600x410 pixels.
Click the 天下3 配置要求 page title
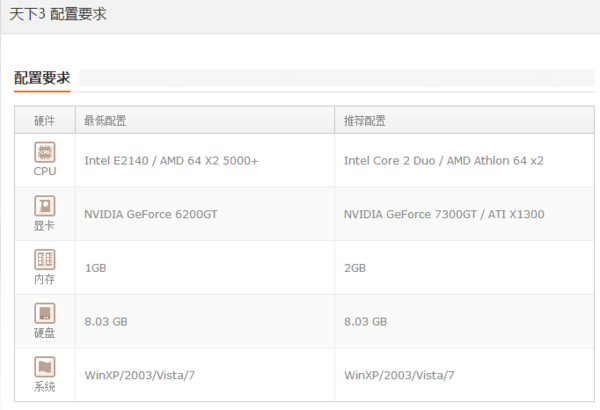pos(58,14)
